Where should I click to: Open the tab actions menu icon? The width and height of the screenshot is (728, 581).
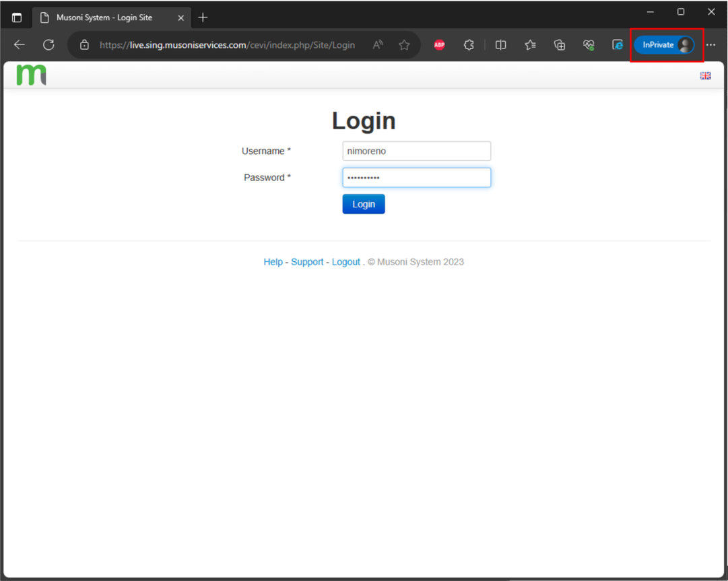[x=17, y=18]
